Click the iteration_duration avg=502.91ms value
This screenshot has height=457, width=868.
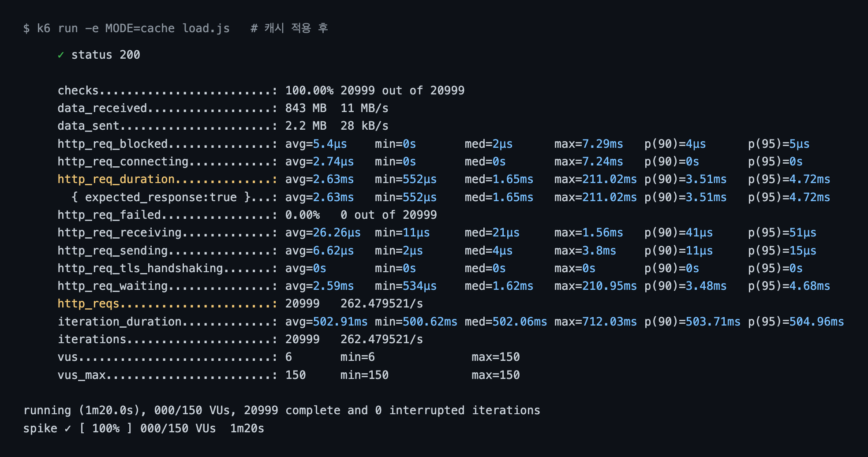tap(326, 322)
